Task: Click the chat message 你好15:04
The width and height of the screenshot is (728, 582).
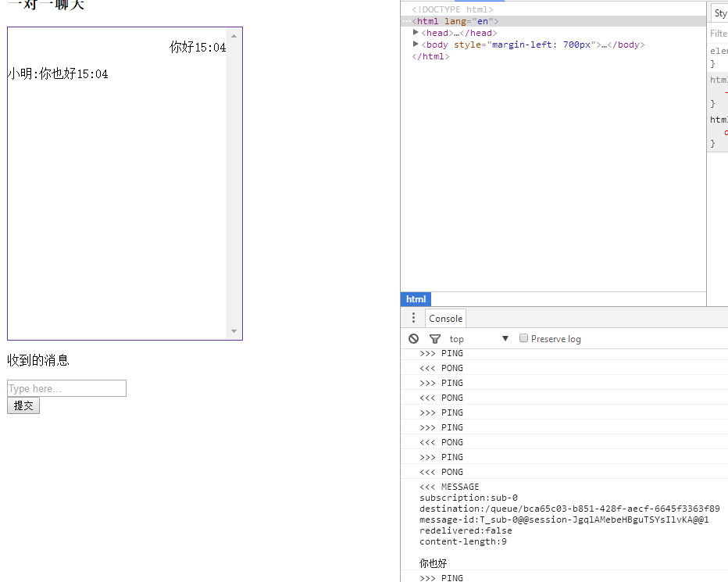Action: point(198,48)
